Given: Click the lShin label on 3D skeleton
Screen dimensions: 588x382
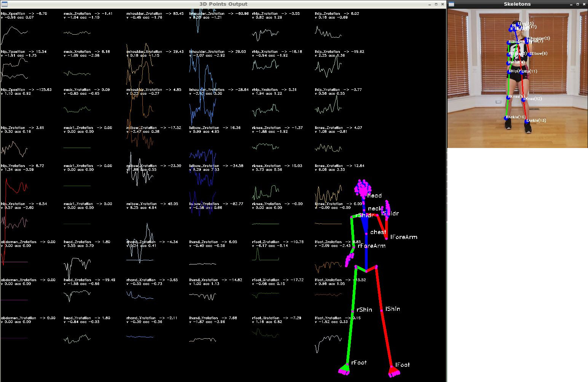Looking at the screenshot, I should click(393, 309).
